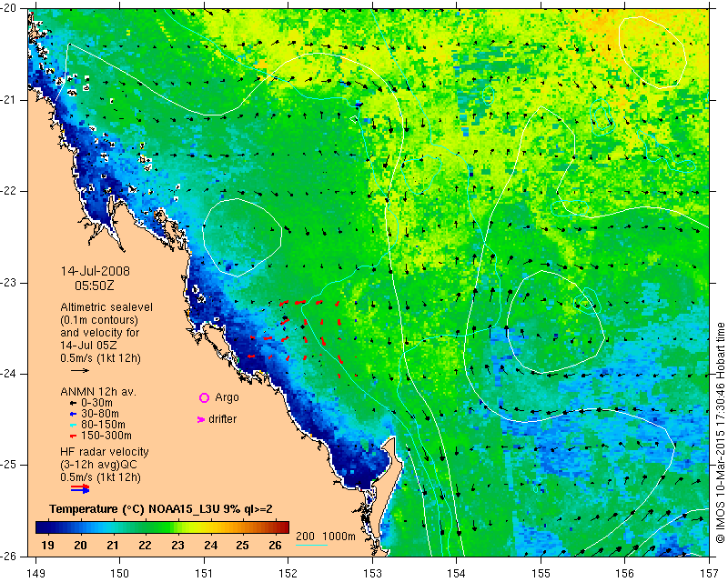Click the black 0-30m legend arrow

click(73, 404)
